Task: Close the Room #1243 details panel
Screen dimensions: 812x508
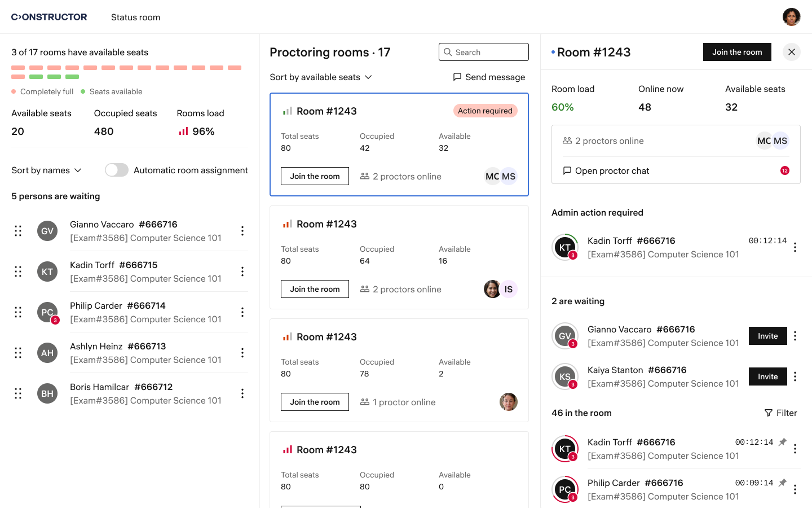Action: 792,52
